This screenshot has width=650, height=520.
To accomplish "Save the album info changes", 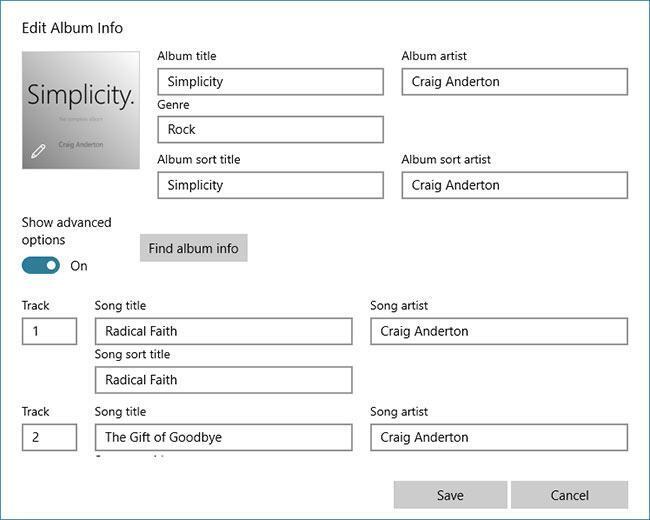I will [x=450, y=495].
